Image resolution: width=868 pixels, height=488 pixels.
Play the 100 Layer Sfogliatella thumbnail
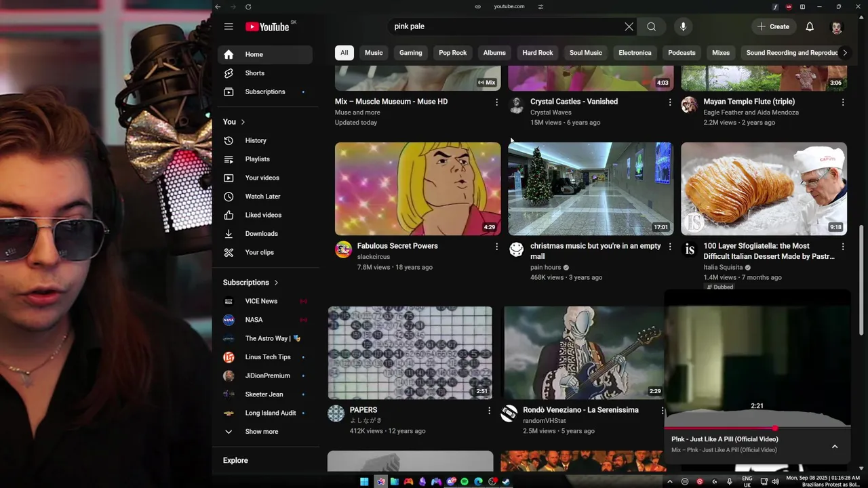coord(764,188)
